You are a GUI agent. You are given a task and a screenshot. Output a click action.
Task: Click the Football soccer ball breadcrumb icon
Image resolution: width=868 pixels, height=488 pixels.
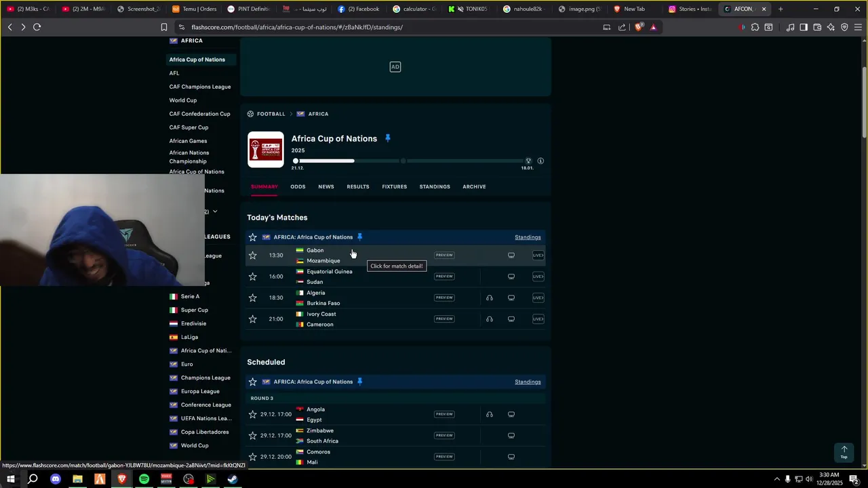coord(251,114)
